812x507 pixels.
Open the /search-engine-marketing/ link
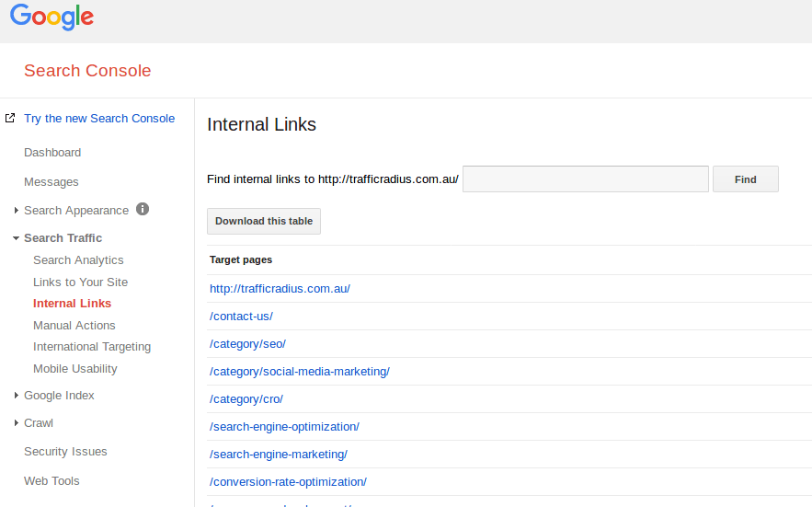point(278,455)
